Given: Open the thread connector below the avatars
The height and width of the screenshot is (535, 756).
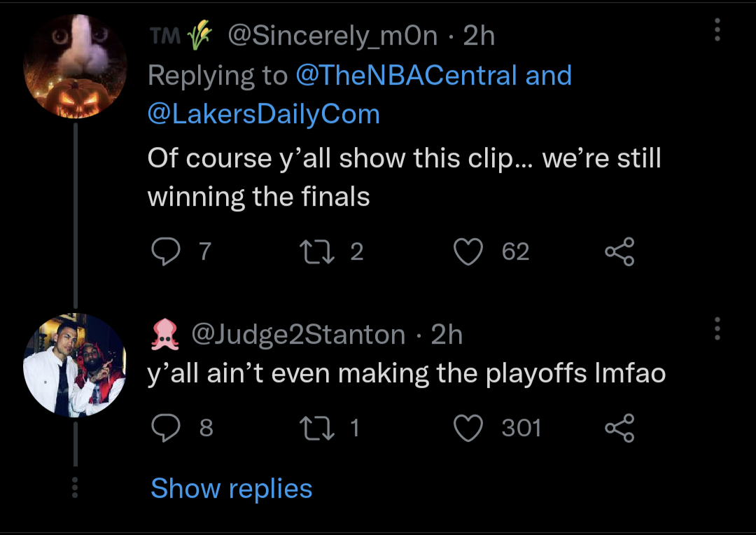Looking at the screenshot, I should pos(75,210).
